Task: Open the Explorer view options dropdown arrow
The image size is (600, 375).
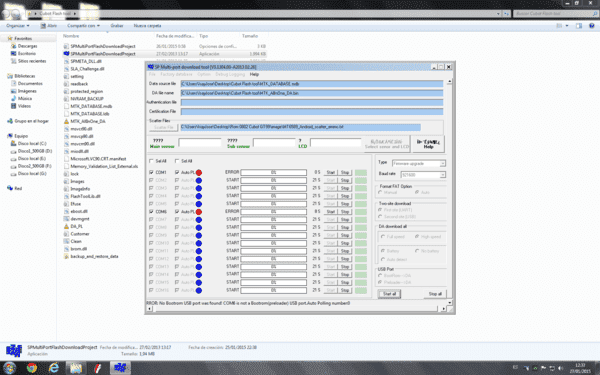Action: point(567,26)
